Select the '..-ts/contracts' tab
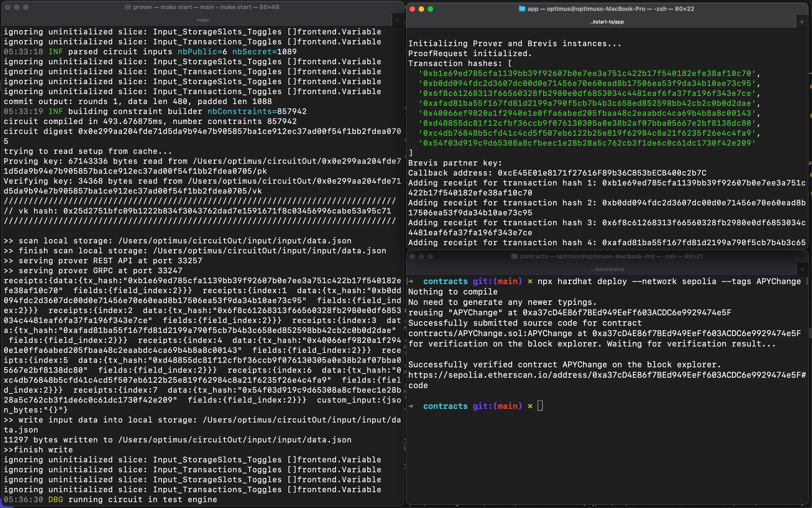 click(x=607, y=269)
